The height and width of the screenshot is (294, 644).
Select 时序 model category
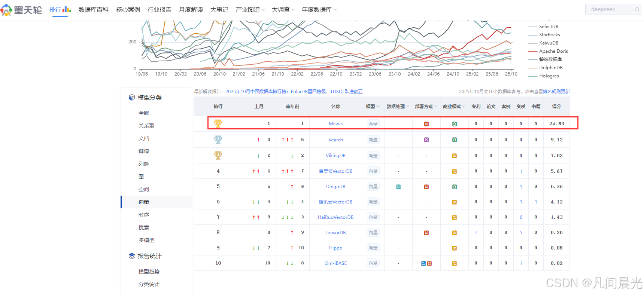point(144,215)
